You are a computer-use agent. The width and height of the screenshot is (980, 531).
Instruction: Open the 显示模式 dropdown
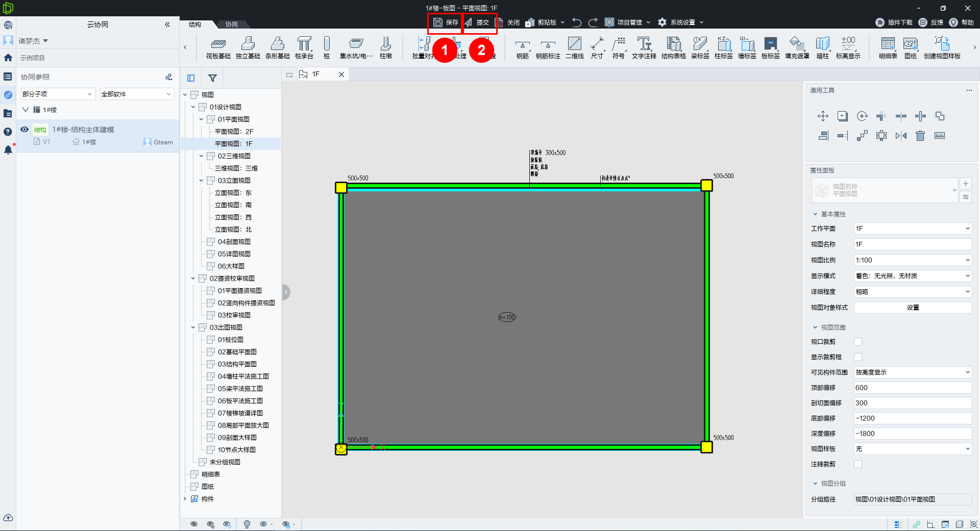913,276
